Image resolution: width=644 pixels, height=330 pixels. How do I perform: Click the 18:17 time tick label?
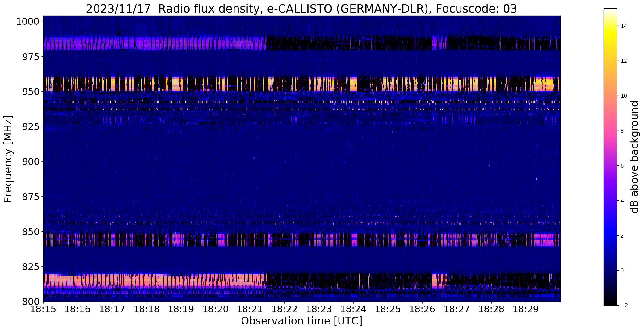click(112, 309)
